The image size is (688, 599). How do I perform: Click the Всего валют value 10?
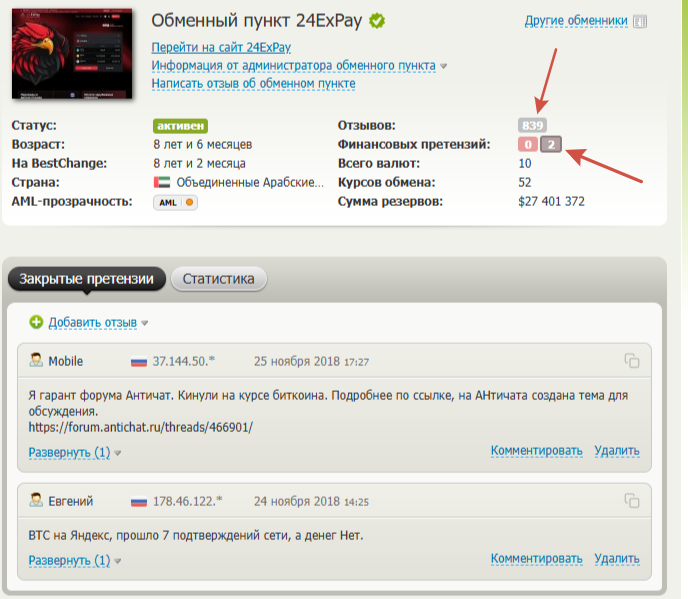pyautogui.click(x=525, y=163)
